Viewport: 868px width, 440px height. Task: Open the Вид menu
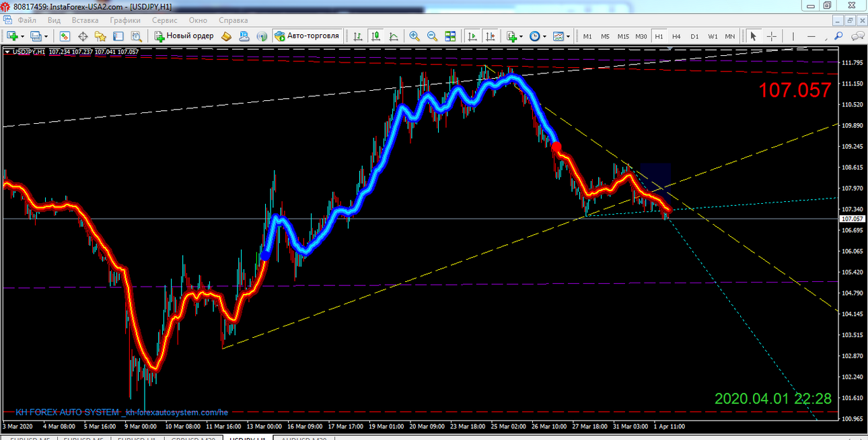point(54,20)
